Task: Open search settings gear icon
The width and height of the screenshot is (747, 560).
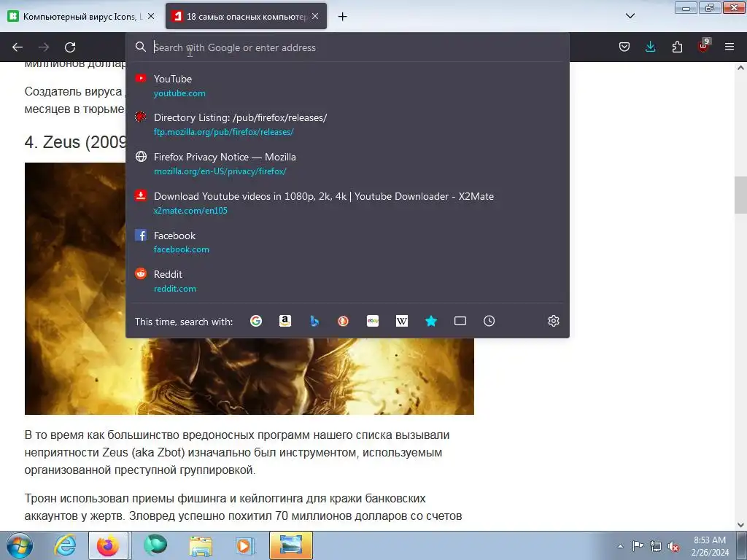Action: (x=553, y=321)
